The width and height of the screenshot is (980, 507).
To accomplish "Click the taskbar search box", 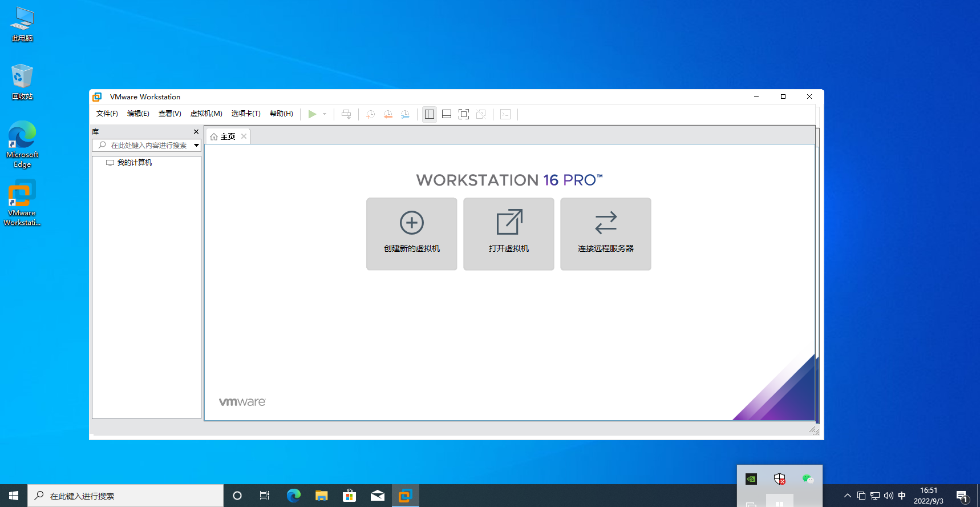I will click(125, 496).
